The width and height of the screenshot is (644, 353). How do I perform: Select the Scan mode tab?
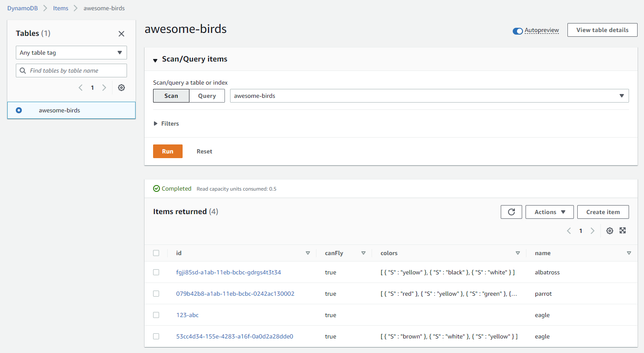click(171, 96)
